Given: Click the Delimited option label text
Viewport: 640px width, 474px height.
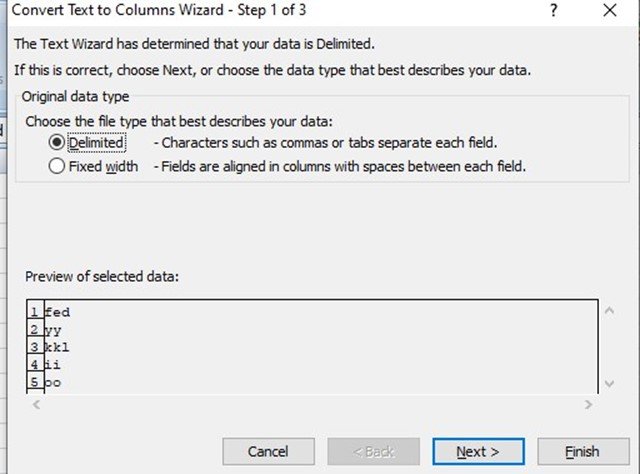Looking at the screenshot, I should pyautogui.click(x=96, y=142).
